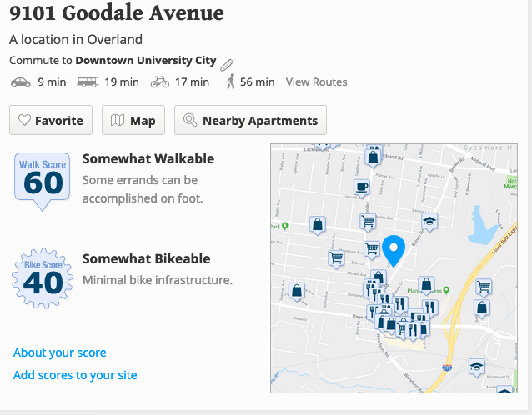Click graduation cap marker near Brown Rd

(429, 222)
